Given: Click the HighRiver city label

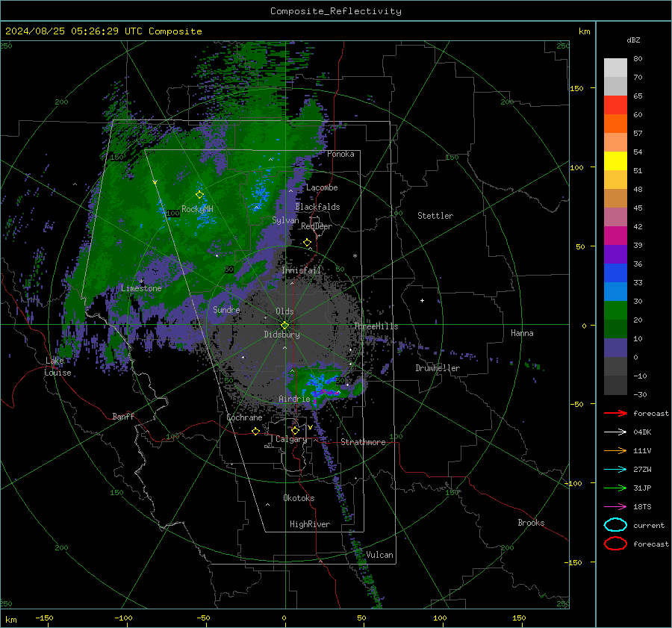Looking at the screenshot, I should [310, 524].
